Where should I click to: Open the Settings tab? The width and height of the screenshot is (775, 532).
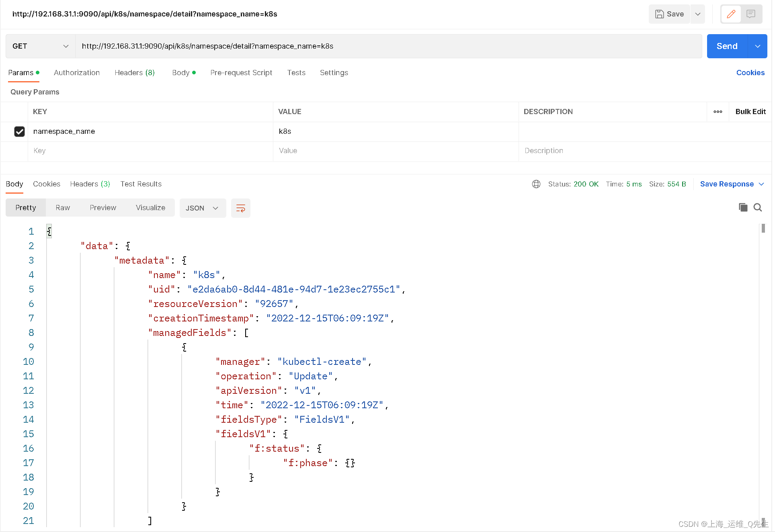tap(334, 73)
